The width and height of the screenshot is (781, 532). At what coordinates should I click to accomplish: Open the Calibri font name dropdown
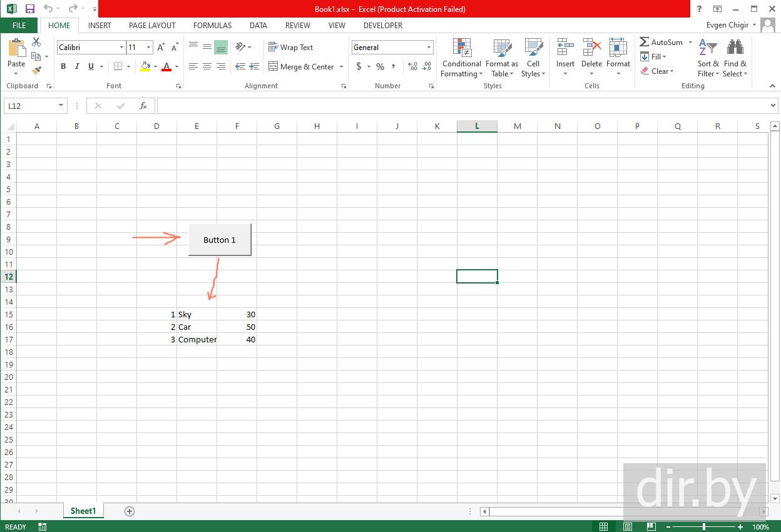pos(121,48)
